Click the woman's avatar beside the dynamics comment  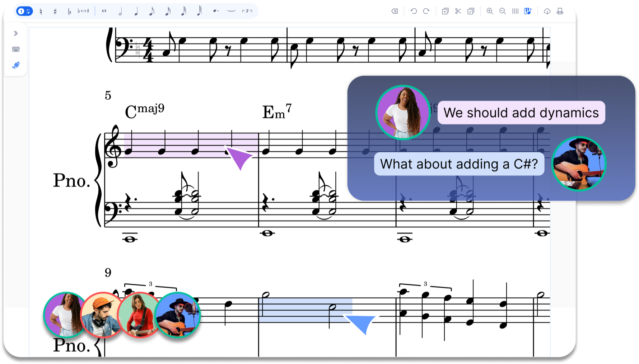(x=403, y=112)
